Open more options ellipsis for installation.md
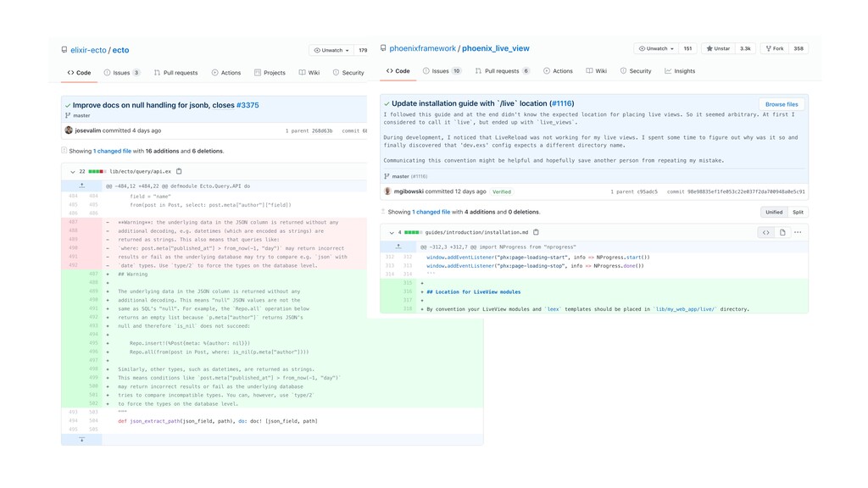This screenshot has height=488, width=868. pyautogui.click(x=798, y=232)
